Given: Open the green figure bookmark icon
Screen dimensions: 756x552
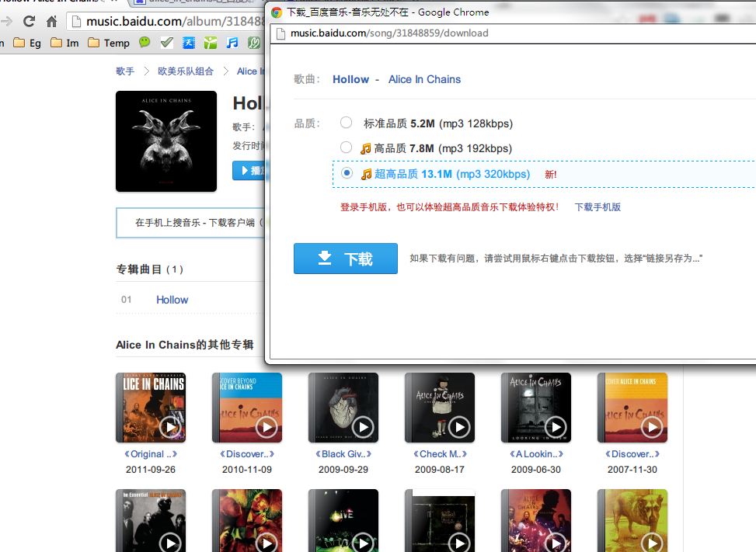Looking at the screenshot, I should pyautogui.click(x=211, y=43).
